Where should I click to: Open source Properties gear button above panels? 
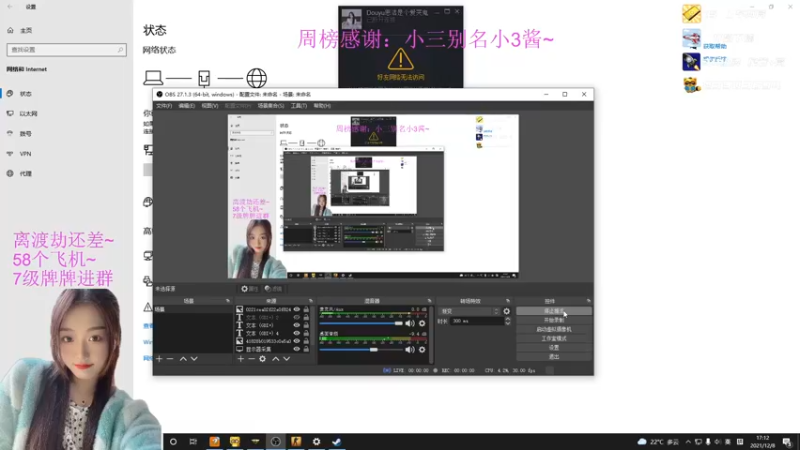pos(249,289)
